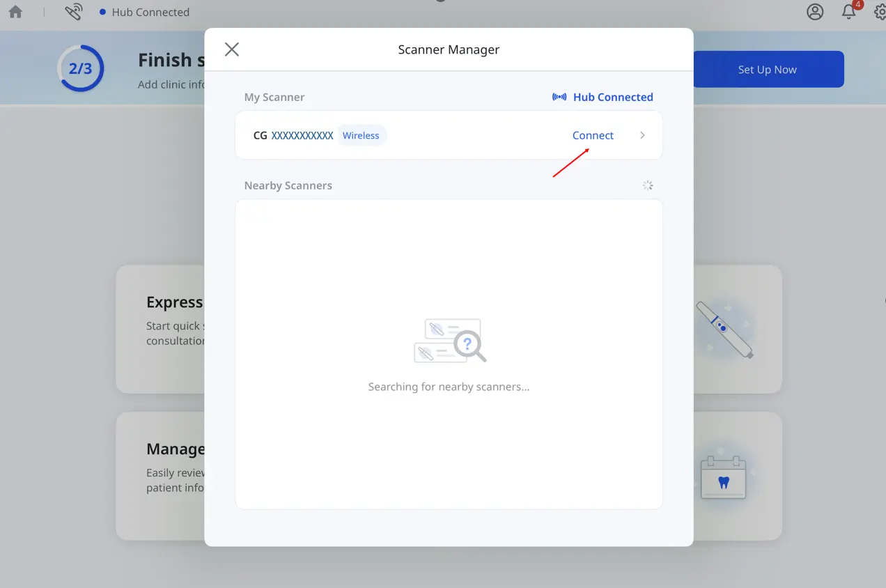Click the Wireless tag on the scanner

click(362, 135)
